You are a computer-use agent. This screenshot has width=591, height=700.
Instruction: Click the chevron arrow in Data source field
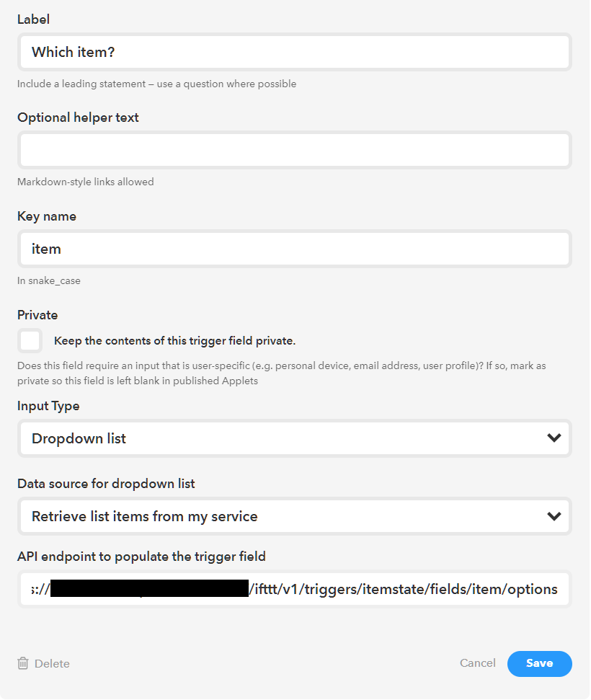pyautogui.click(x=554, y=516)
